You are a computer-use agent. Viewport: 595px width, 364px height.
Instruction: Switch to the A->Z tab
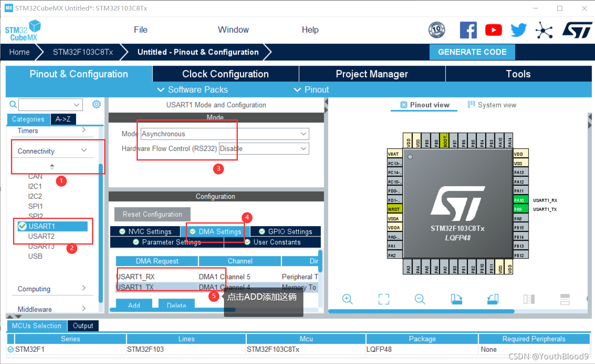click(x=63, y=119)
